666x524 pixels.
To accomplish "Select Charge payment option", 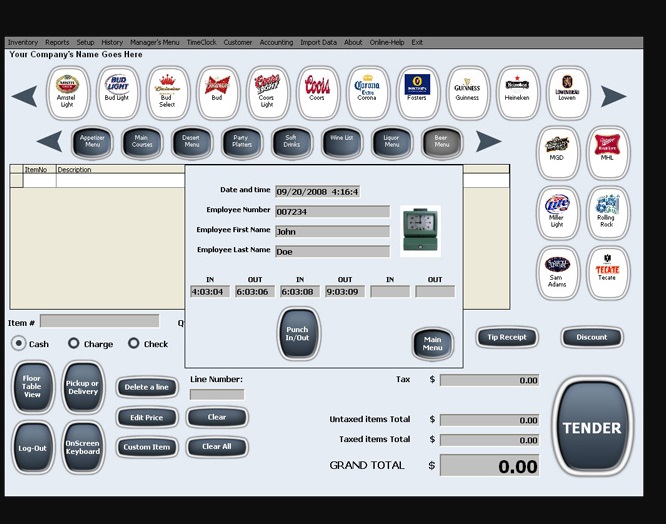I will click(x=73, y=343).
